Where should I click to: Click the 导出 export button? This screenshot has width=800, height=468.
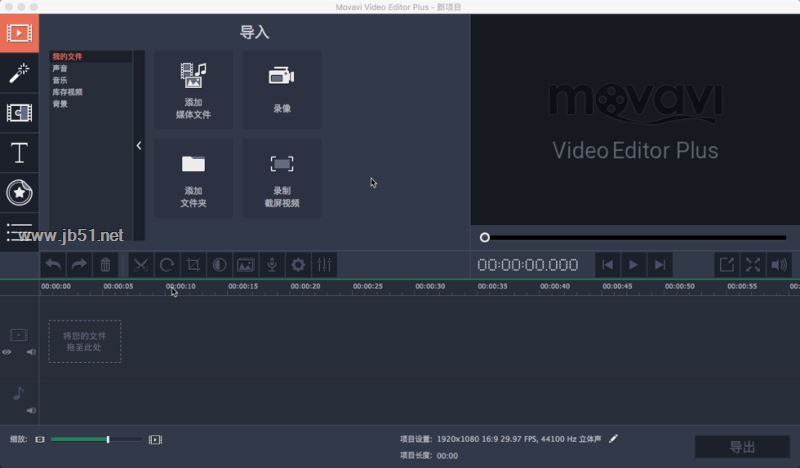point(742,447)
